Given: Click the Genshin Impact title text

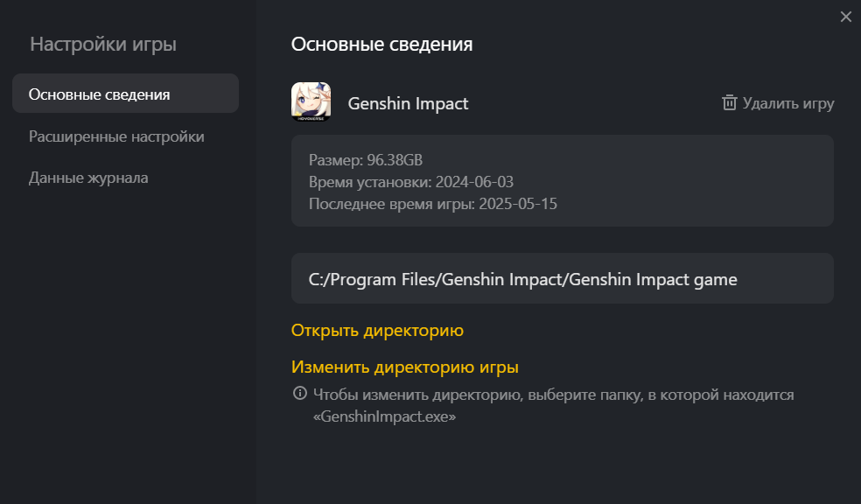Looking at the screenshot, I should tap(408, 102).
